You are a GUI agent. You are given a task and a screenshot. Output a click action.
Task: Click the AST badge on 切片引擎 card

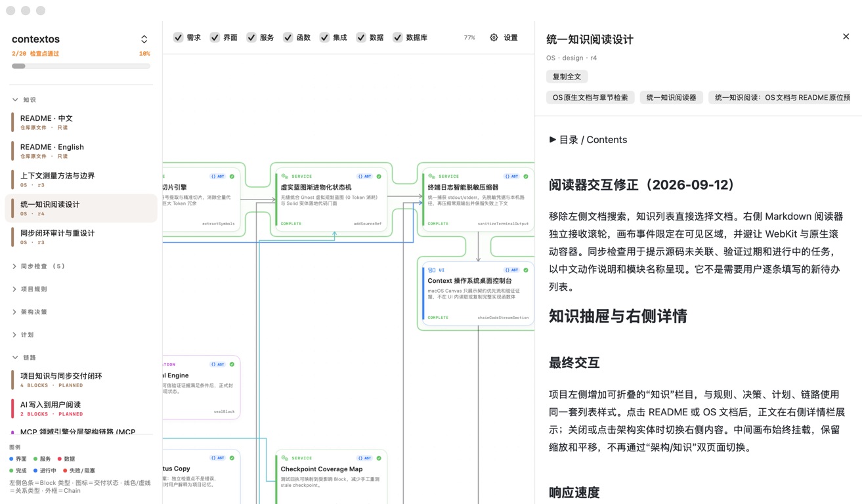click(x=218, y=177)
